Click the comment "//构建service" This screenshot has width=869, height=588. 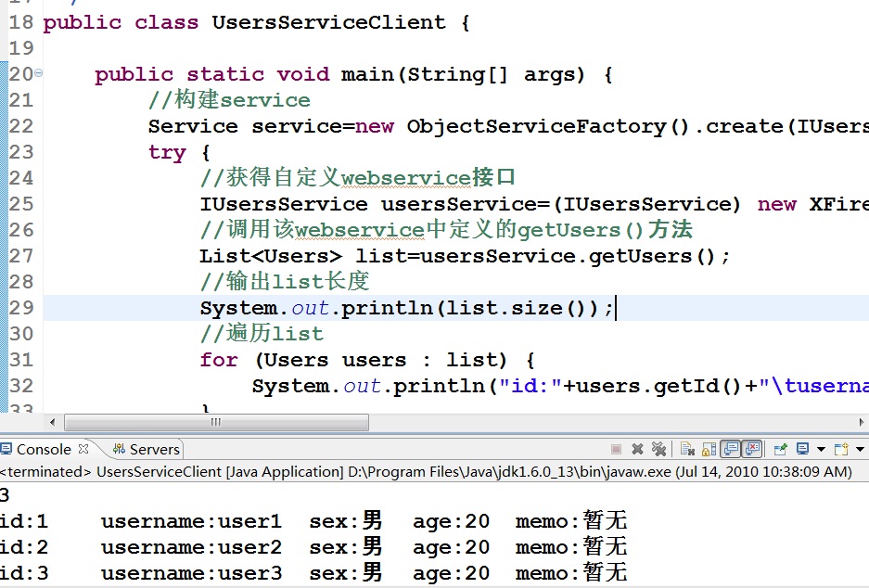click(x=229, y=100)
